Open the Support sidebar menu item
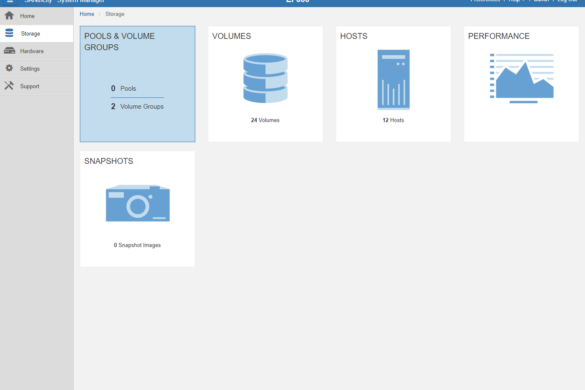 pyautogui.click(x=37, y=86)
